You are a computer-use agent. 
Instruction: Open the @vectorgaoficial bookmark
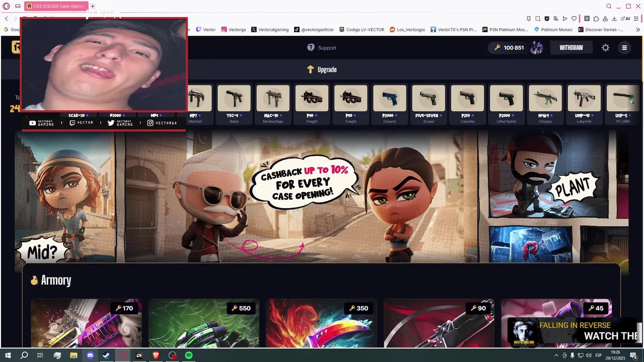(314, 30)
